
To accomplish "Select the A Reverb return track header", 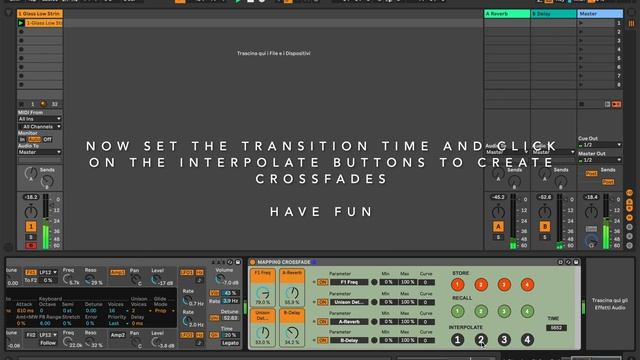I will coord(507,14).
